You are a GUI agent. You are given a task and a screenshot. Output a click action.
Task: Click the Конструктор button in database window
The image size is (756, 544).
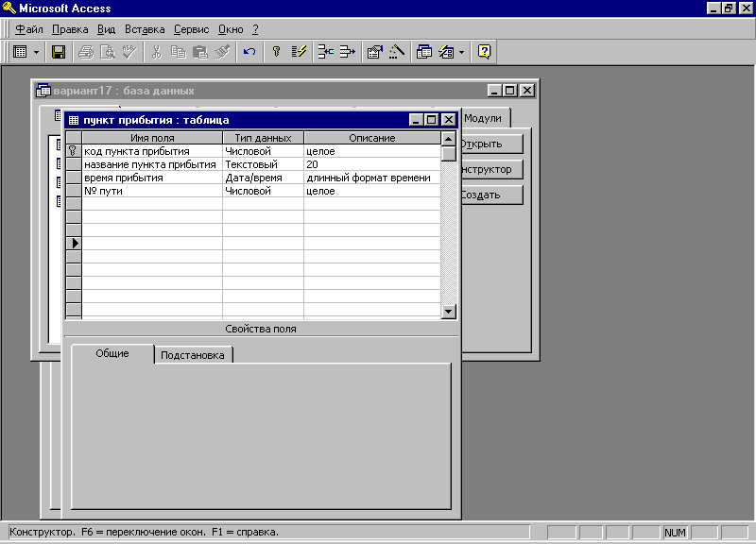point(490,169)
